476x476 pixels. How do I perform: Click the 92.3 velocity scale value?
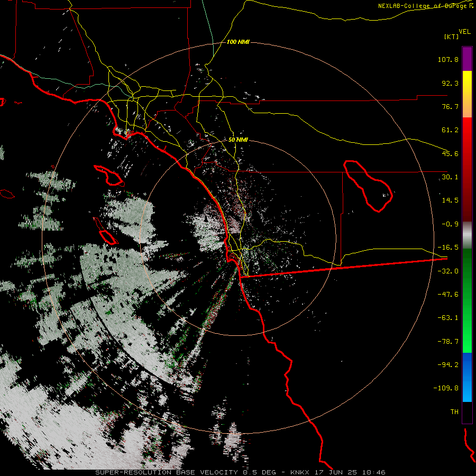click(450, 83)
